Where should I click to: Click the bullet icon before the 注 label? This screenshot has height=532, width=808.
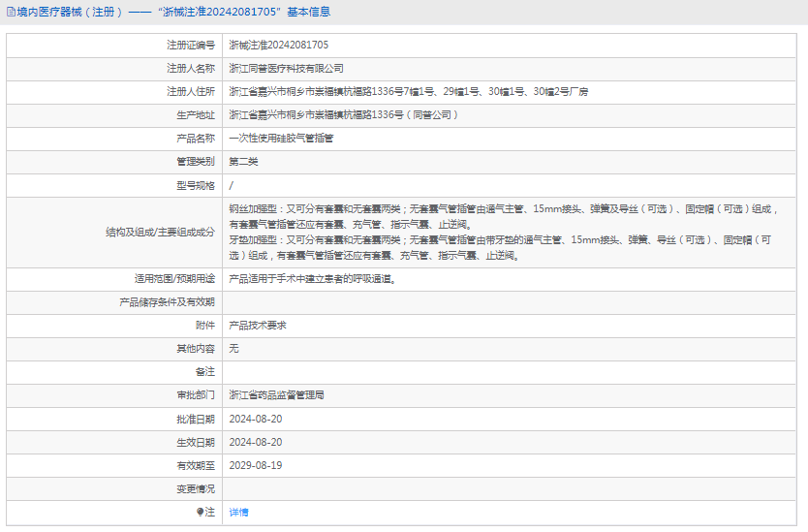click(x=201, y=512)
